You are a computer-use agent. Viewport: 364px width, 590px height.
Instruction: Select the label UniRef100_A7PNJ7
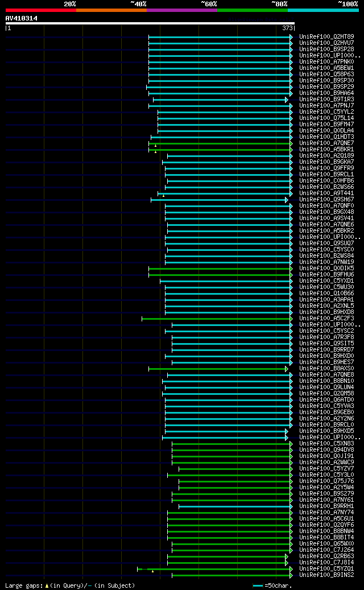[326, 106]
